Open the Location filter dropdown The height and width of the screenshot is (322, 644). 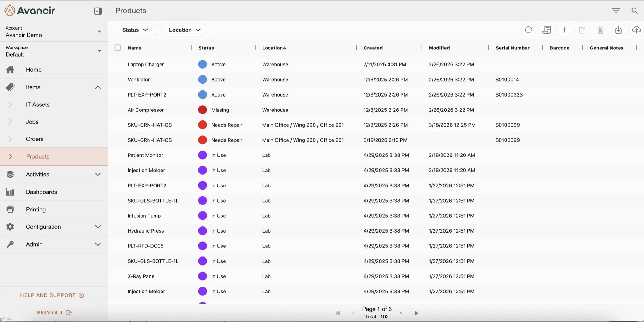[x=184, y=30]
